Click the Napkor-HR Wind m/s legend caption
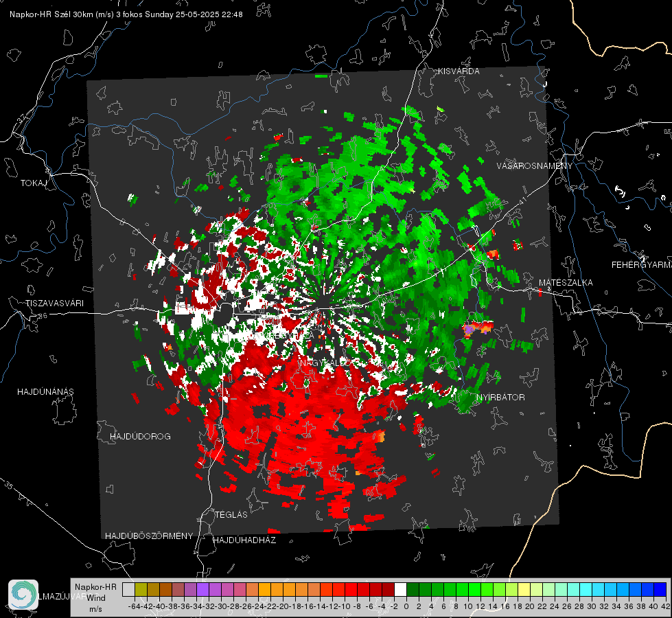 [95, 598]
